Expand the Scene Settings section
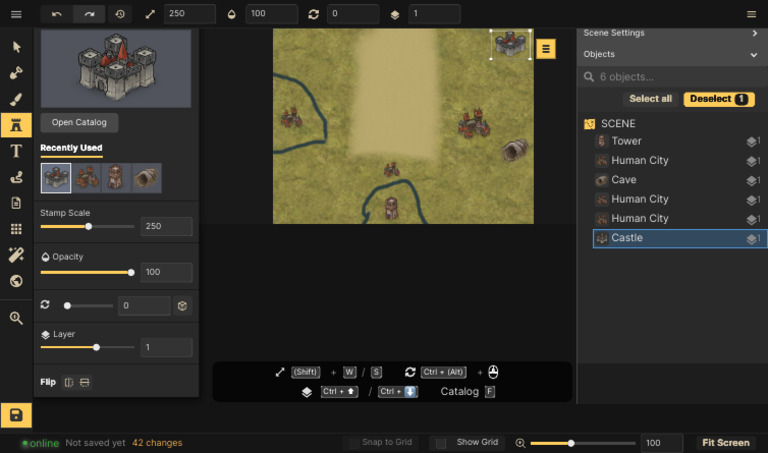 pyautogui.click(x=672, y=33)
